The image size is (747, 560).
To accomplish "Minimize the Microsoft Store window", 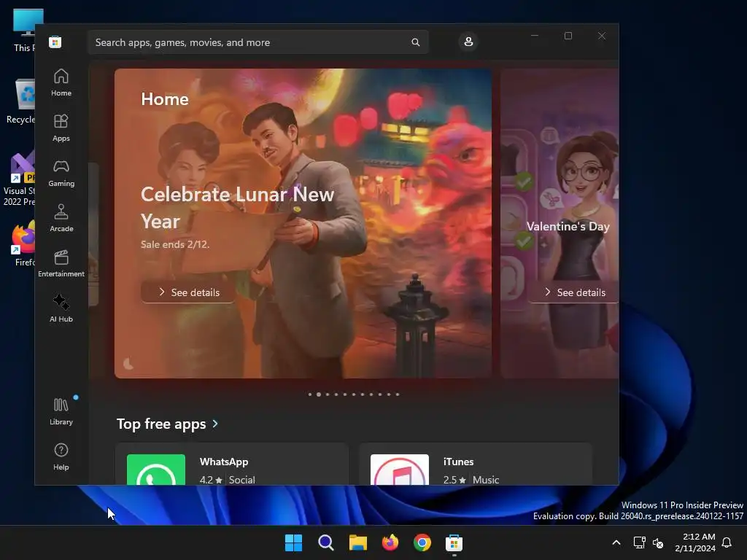I will click(535, 36).
